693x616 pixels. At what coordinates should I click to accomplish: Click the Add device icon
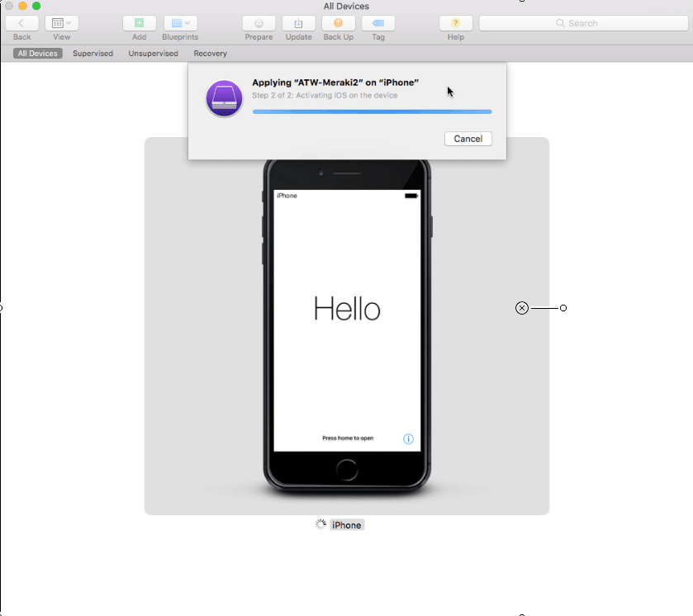point(139,23)
